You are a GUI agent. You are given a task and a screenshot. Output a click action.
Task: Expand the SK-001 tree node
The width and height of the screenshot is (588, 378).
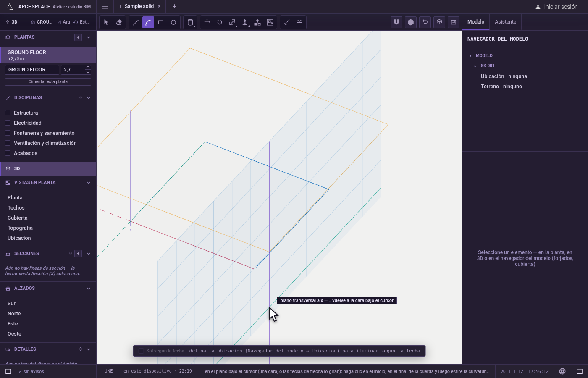(475, 66)
